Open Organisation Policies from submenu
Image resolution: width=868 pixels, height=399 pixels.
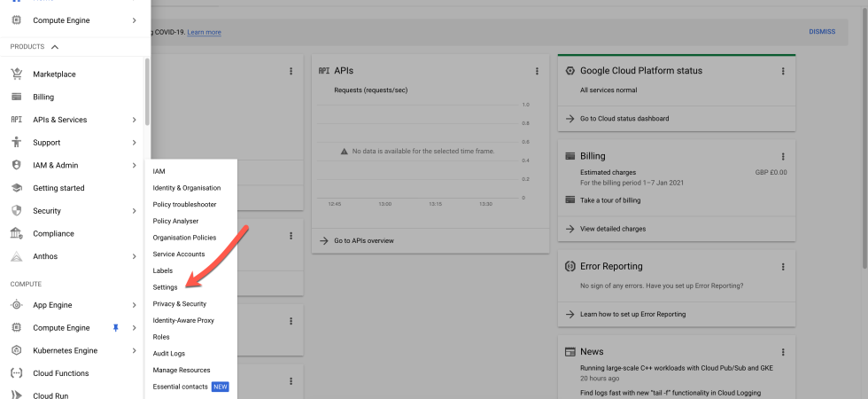pyautogui.click(x=184, y=238)
